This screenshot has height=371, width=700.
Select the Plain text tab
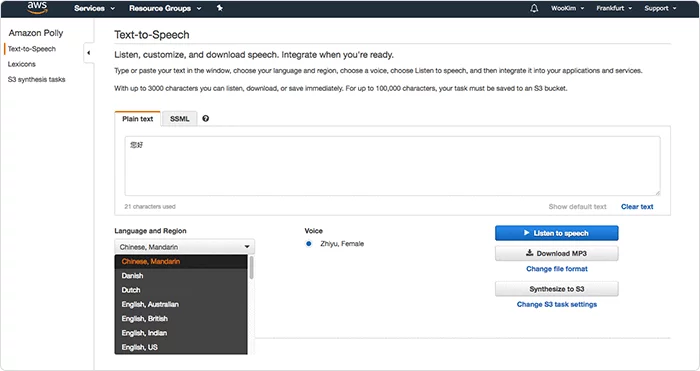138,119
